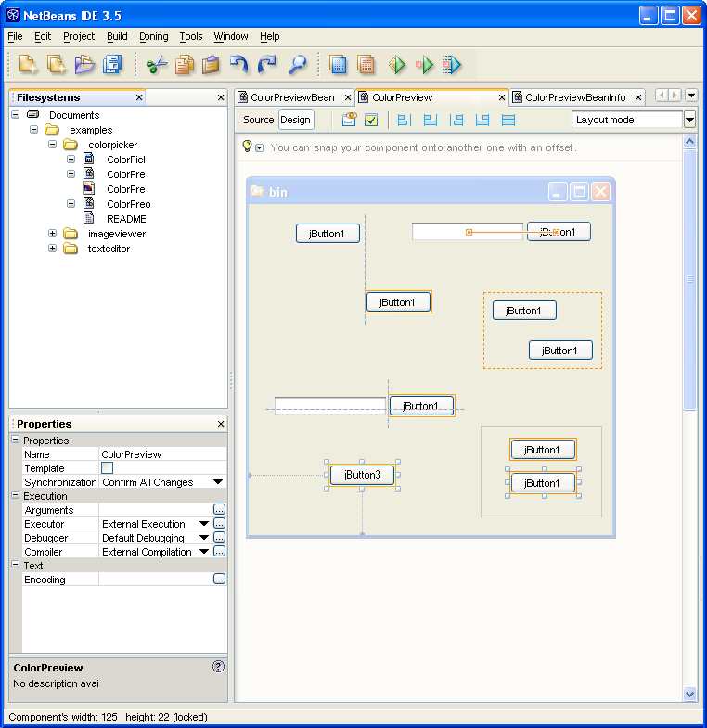The height and width of the screenshot is (728, 707).
Task: Click the form Preview eye icon
Action: 349,120
